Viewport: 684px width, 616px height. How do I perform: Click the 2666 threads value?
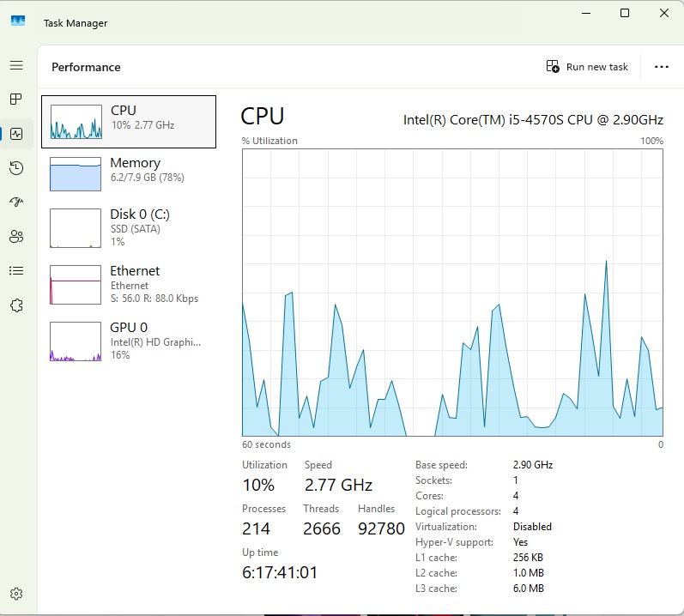coord(322,528)
